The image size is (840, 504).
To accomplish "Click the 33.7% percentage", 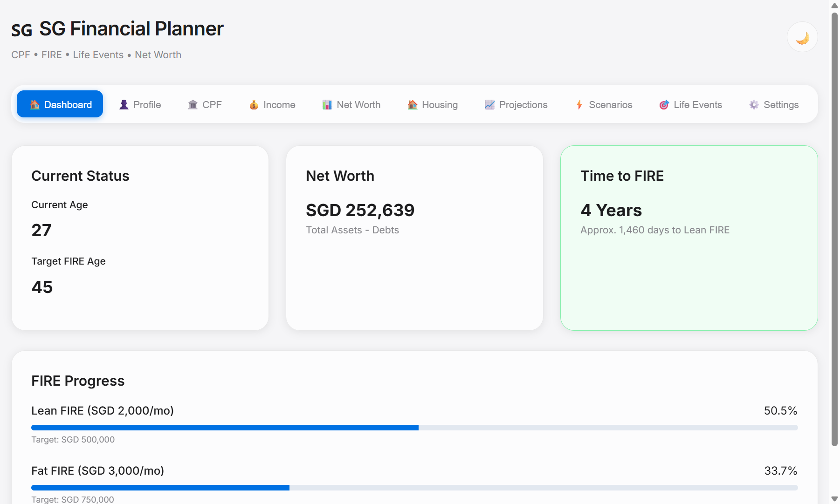I will tap(781, 471).
